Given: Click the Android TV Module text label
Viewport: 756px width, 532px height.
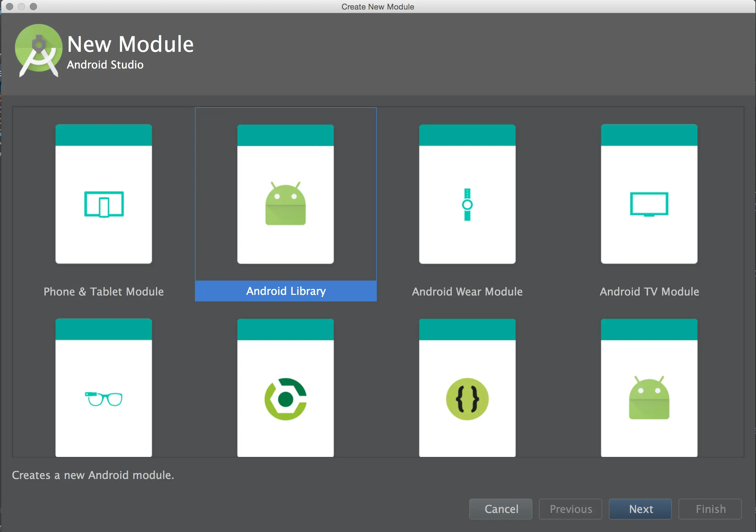Looking at the screenshot, I should tap(649, 292).
